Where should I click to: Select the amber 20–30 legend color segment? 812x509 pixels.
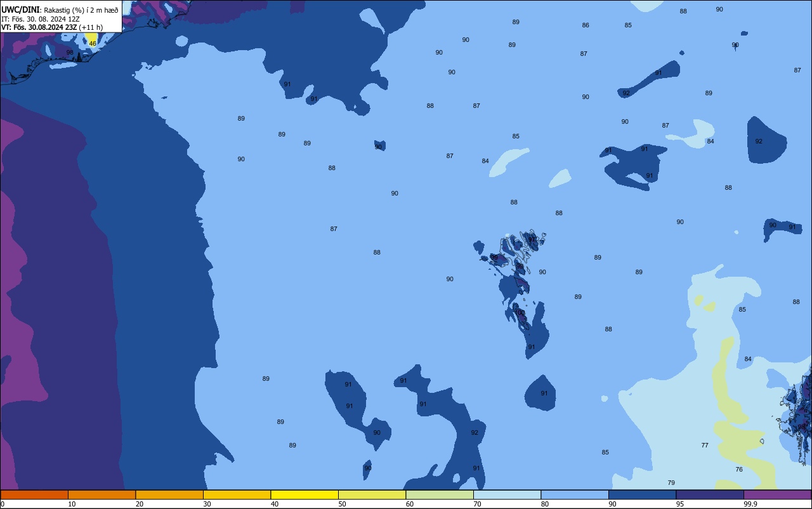tap(169, 494)
